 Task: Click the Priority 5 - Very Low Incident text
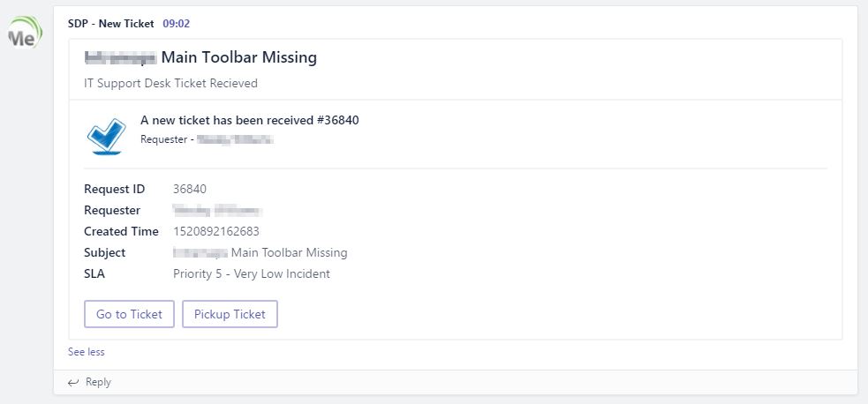pyautogui.click(x=252, y=273)
